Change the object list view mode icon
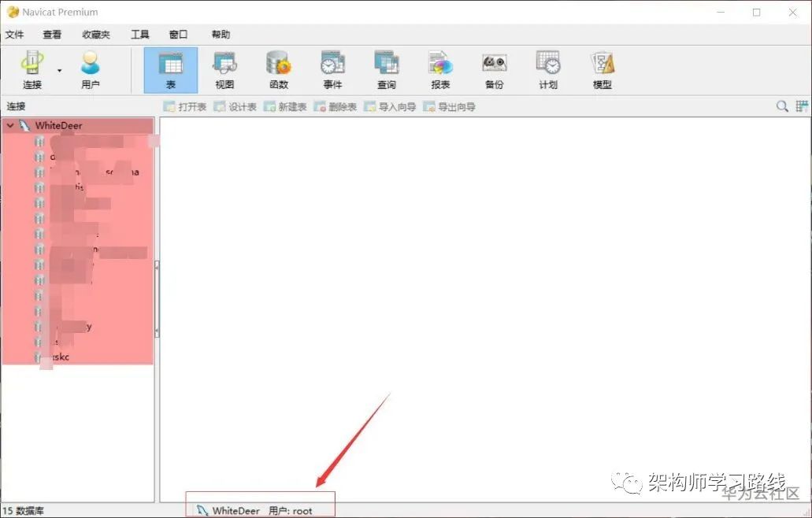Screen dimensions: 812x518 [x=802, y=106]
